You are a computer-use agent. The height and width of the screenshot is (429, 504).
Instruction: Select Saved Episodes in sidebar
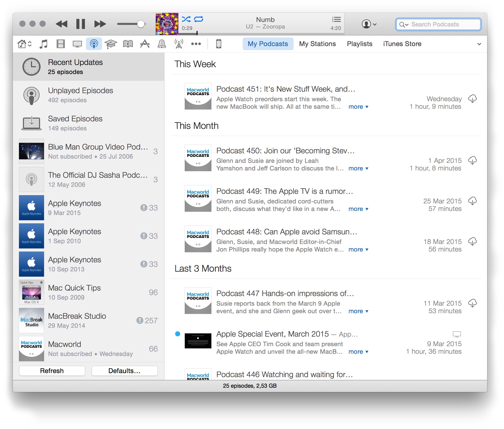[x=88, y=123]
